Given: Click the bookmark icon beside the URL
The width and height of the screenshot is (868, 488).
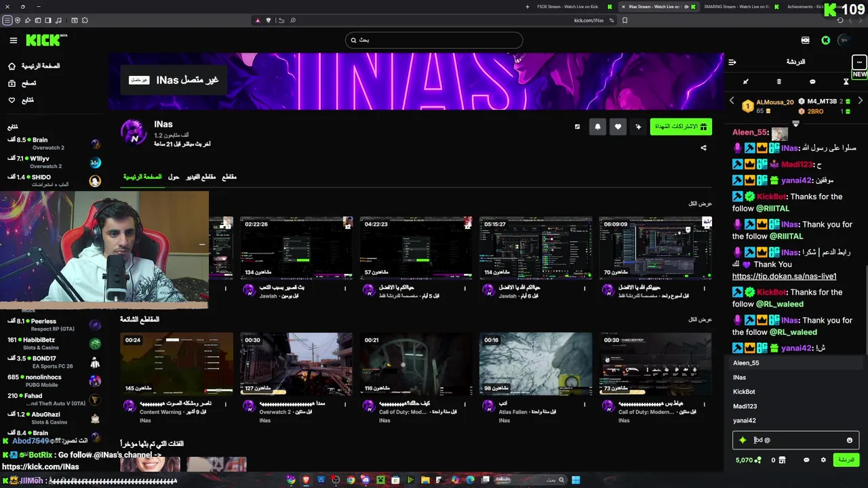Looking at the screenshot, I should pos(625,20).
